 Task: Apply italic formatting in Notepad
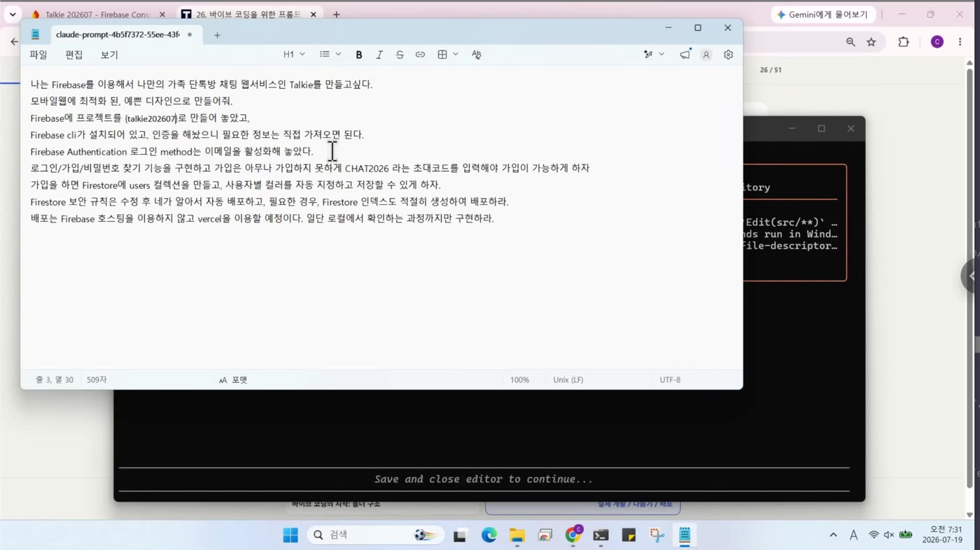(x=379, y=55)
